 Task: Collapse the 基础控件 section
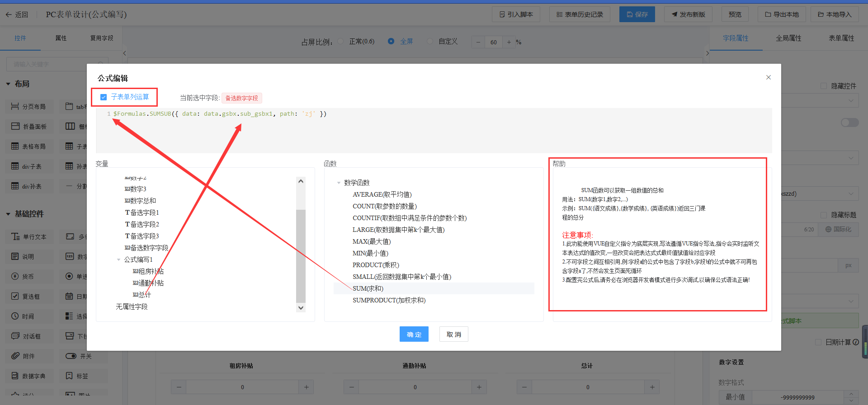pyautogui.click(x=8, y=214)
